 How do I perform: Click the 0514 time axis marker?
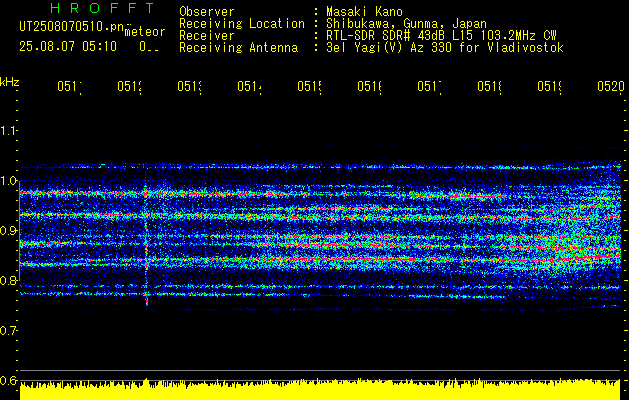coord(250,86)
